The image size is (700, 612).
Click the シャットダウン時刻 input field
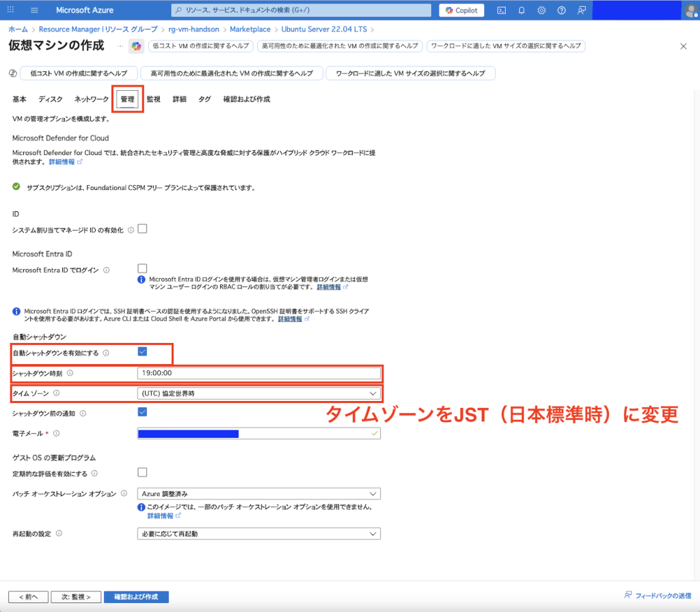point(258,373)
